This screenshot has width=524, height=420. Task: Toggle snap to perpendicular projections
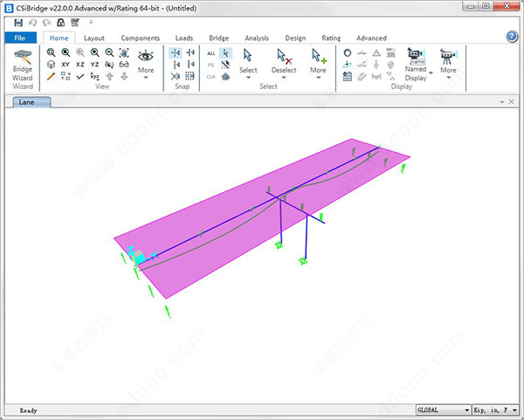click(x=176, y=64)
